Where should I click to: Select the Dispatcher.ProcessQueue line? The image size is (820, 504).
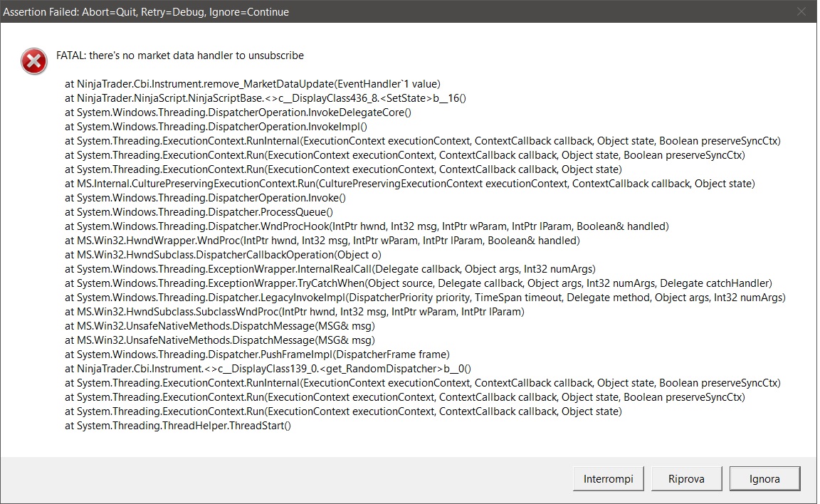pyautogui.click(x=199, y=212)
